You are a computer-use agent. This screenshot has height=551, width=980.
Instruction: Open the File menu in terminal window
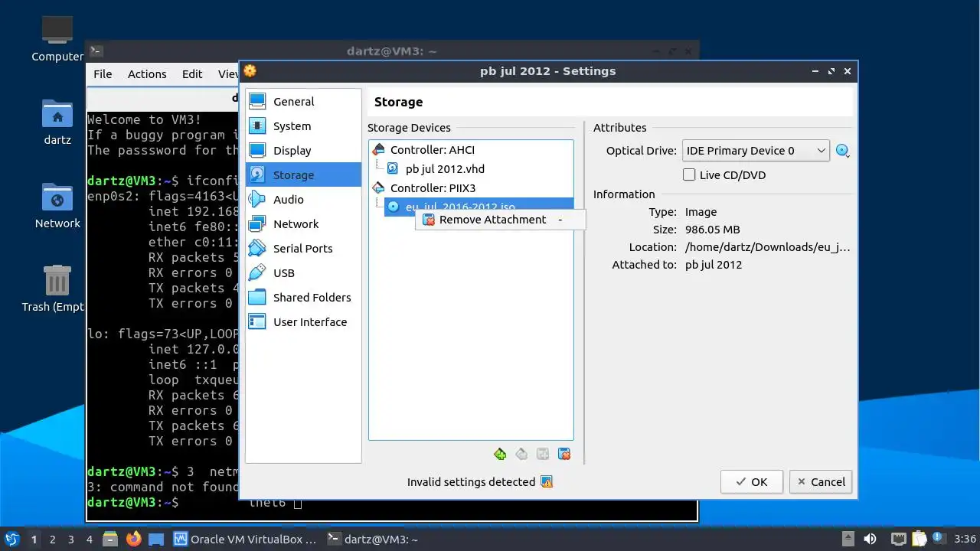coord(103,74)
